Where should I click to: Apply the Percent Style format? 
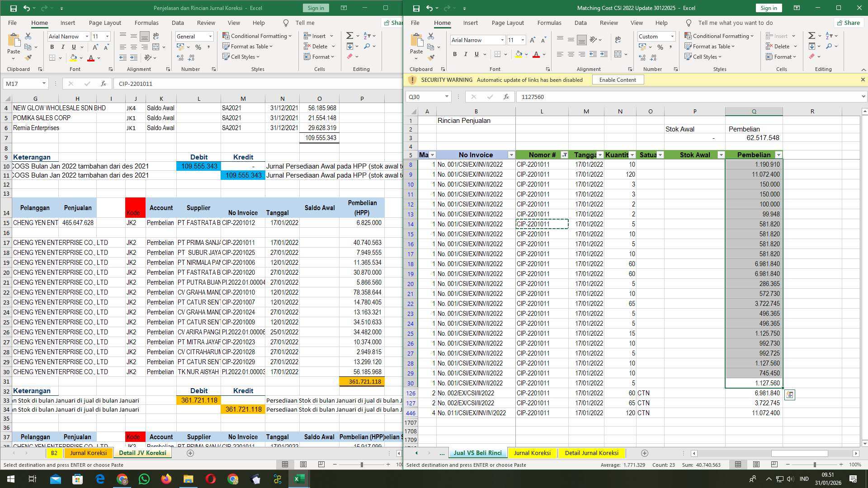pyautogui.click(x=660, y=47)
